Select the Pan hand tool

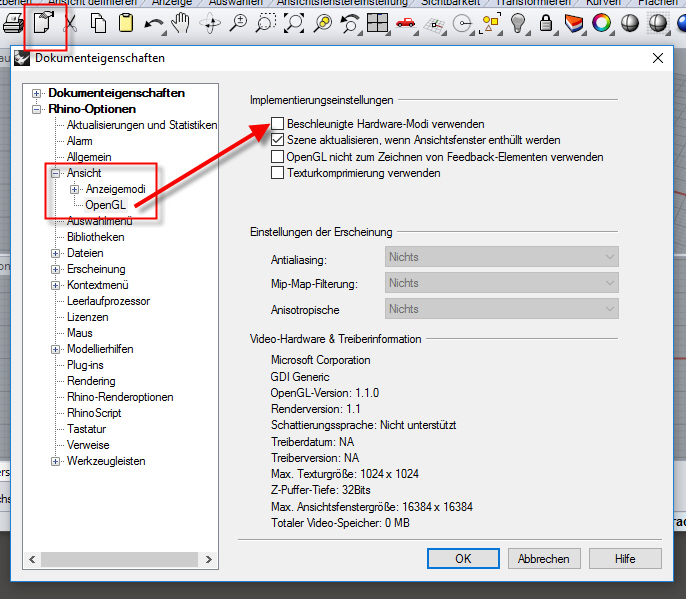[x=182, y=24]
